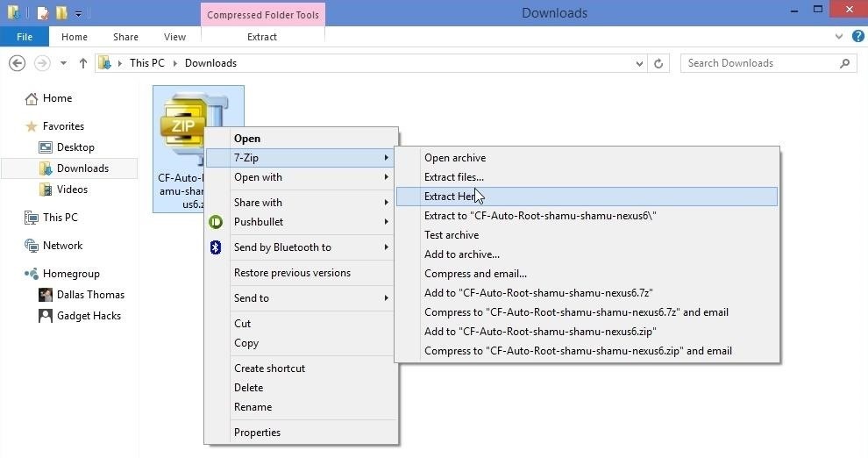Screen dimensions: 868x458
Task: Expand the 7-Zip submenu arrow
Action: (387, 158)
